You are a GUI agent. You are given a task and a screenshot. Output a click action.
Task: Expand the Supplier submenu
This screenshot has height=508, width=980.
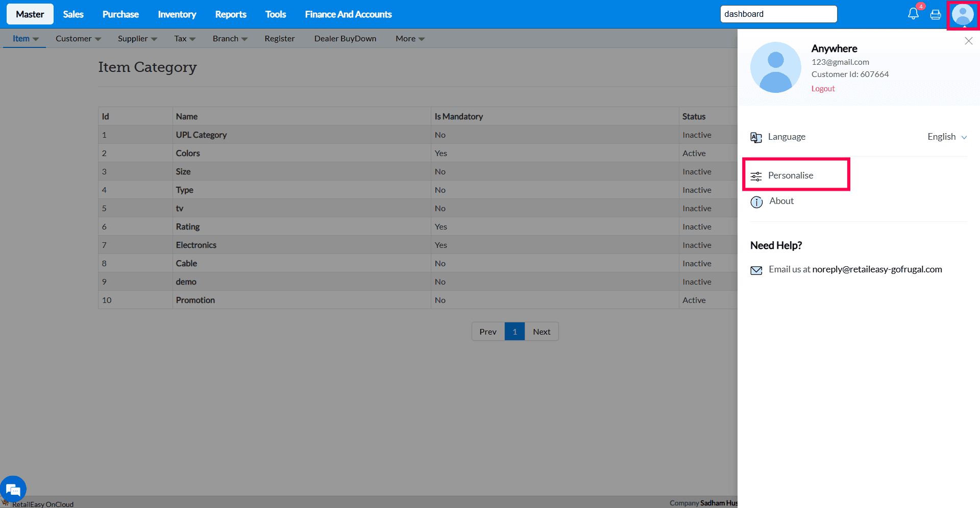(137, 38)
